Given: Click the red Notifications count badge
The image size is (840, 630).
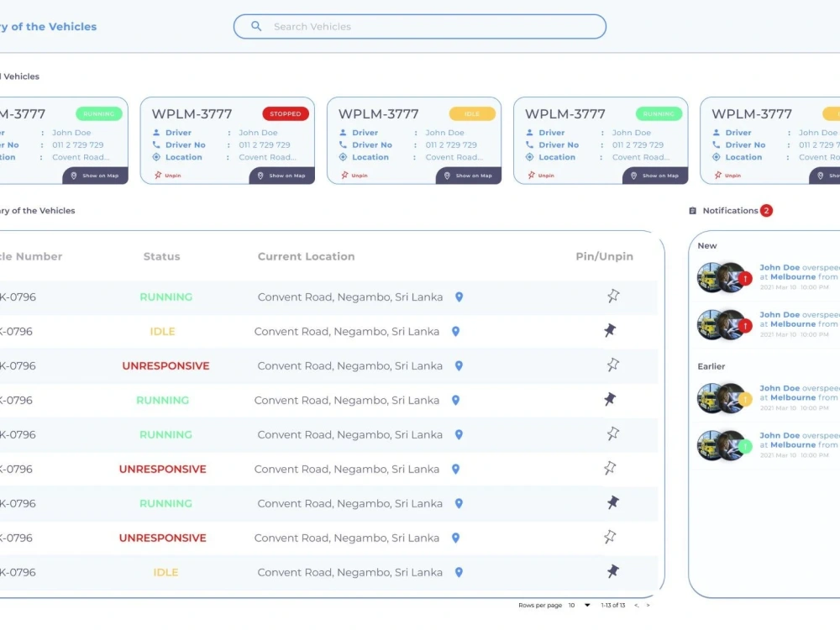Looking at the screenshot, I should pyautogui.click(x=767, y=211).
